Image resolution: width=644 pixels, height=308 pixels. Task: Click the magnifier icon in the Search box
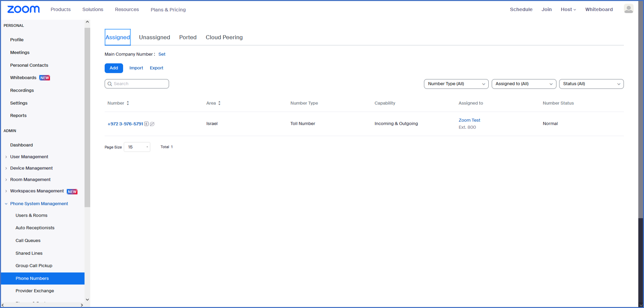point(110,84)
